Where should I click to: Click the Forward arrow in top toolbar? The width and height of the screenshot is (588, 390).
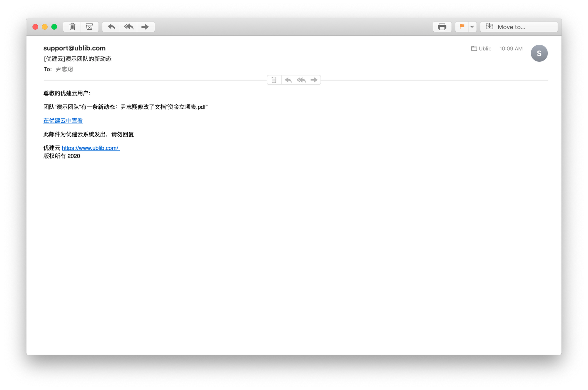pyautogui.click(x=145, y=27)
